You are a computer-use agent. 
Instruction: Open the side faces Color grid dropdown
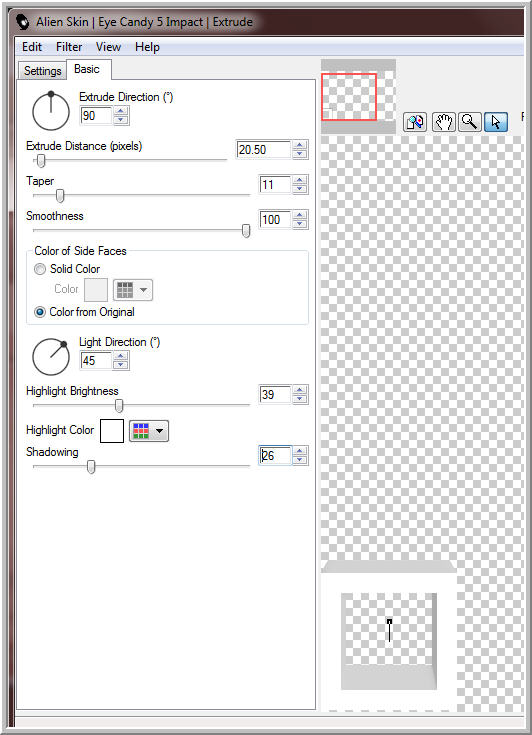133,290
